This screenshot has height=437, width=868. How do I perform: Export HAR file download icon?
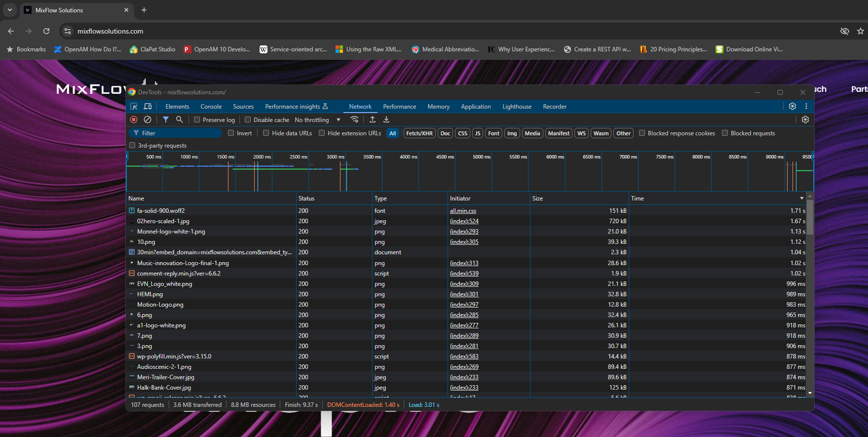click(386, 119)
